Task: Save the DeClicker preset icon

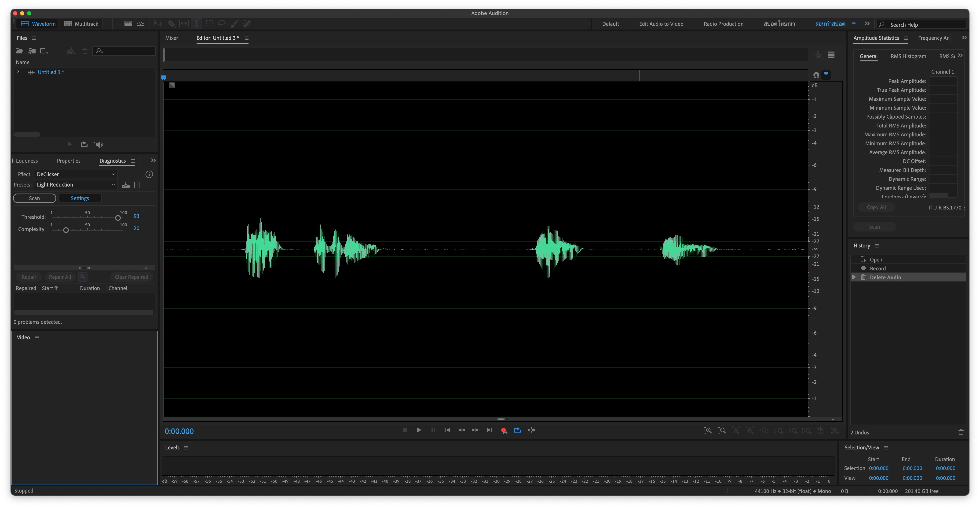Action: [x=126, y=185]
